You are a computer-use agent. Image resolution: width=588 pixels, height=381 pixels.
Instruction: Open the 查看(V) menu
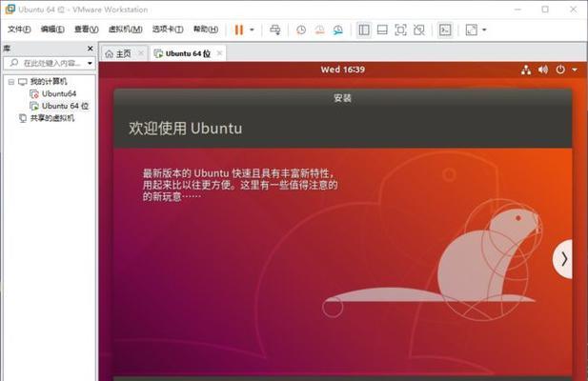[87, 30]
